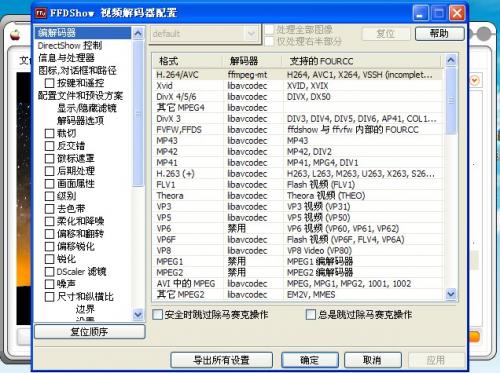Confirm with the 确定 button
The image size is (500, 373).
coord(310,360)
